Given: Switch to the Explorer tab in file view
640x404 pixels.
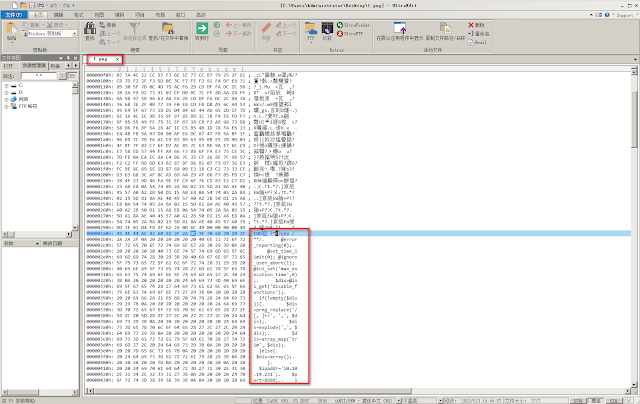Looking at the screenshot, I should click(34, 66).
